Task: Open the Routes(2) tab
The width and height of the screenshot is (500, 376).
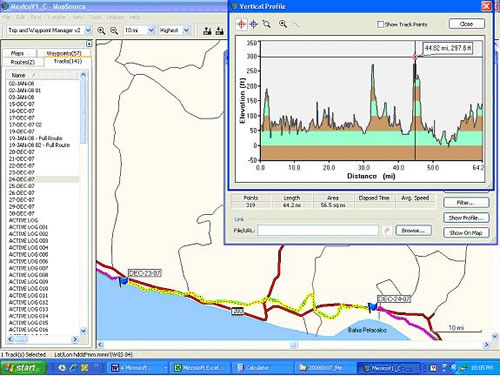Action: click(23, 62)
